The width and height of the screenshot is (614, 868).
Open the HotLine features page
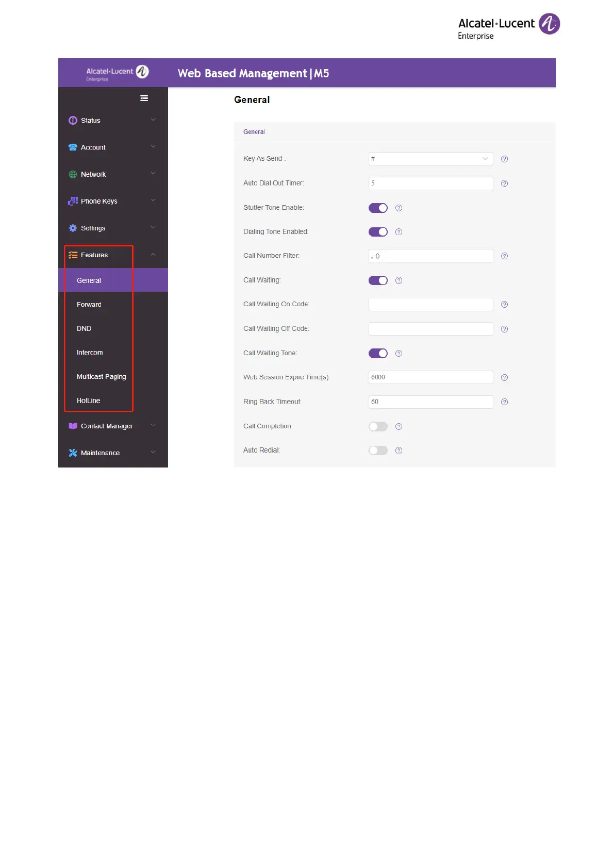88,400
